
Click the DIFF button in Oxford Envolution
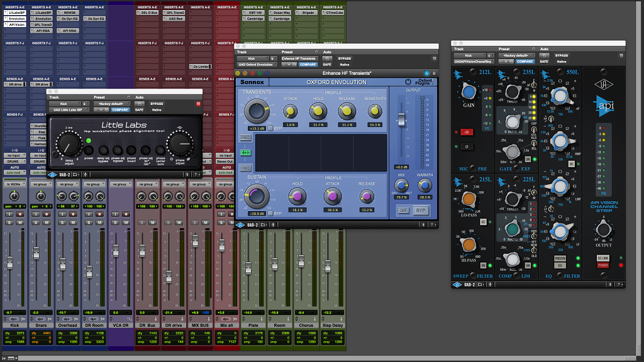pyautogui.click(x=403, y=210)
